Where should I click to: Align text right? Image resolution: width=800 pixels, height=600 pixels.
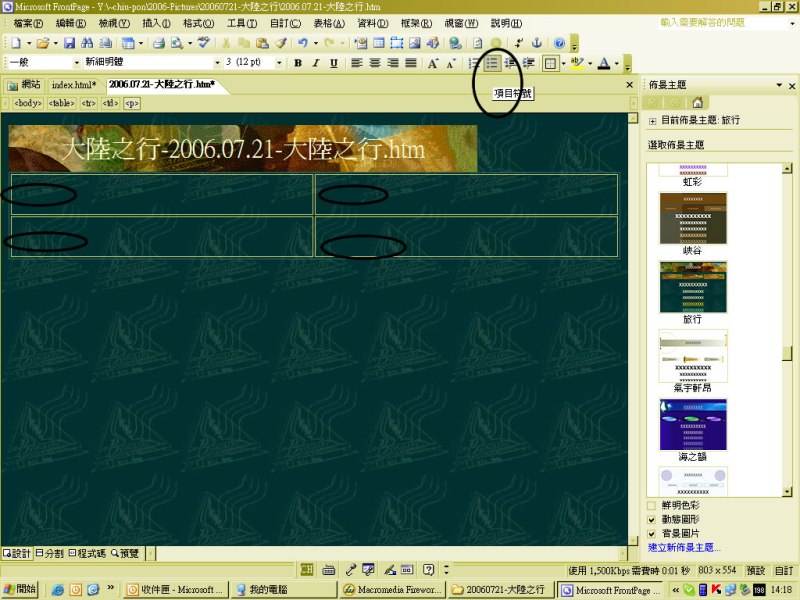[393, 63]
